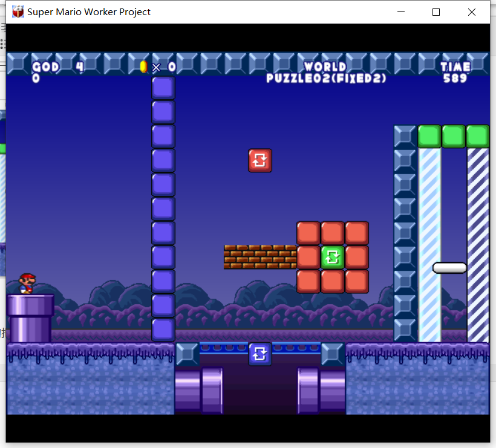The image size is (496, 448).
Task: Click the coin count "0" after the ×
Action: click(x=172, y=67)
